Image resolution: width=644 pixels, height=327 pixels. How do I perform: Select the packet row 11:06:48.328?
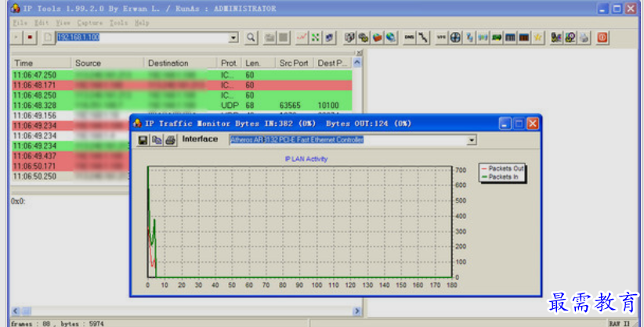point(182,106)
